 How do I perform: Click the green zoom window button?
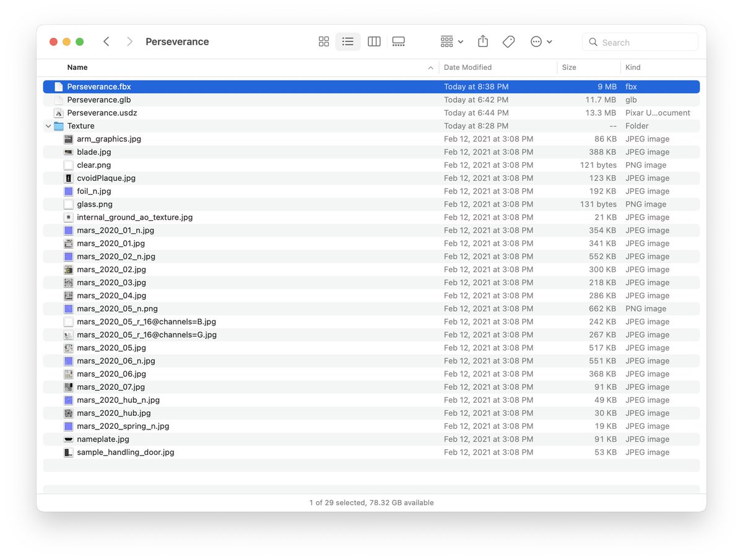[x=79, y=41]
